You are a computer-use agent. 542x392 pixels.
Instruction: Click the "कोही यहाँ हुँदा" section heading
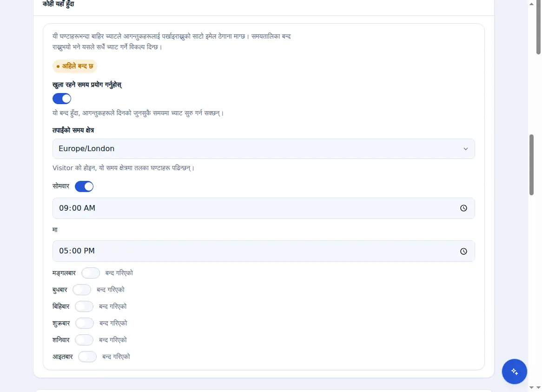click(x=59, y=4)
